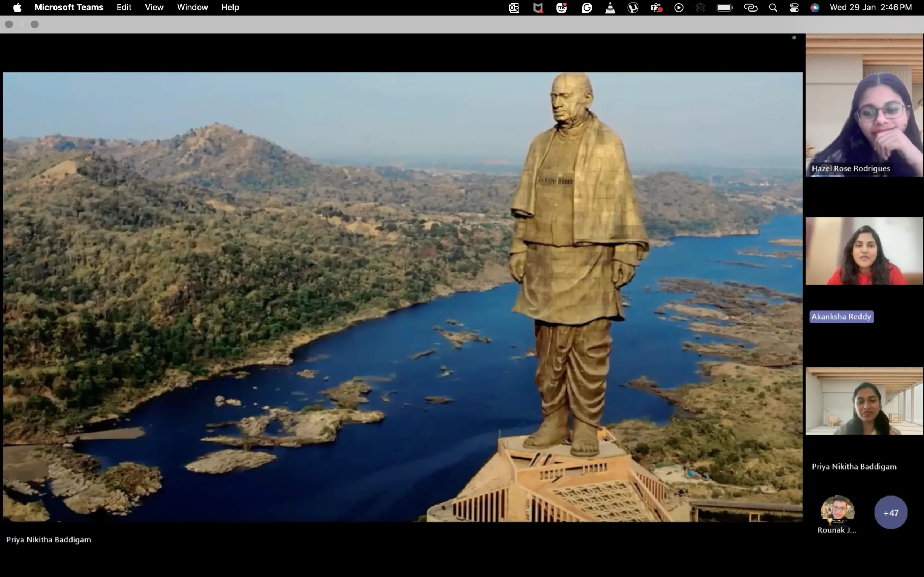Click the battery status indicator
924x577 pixels.
724,8
